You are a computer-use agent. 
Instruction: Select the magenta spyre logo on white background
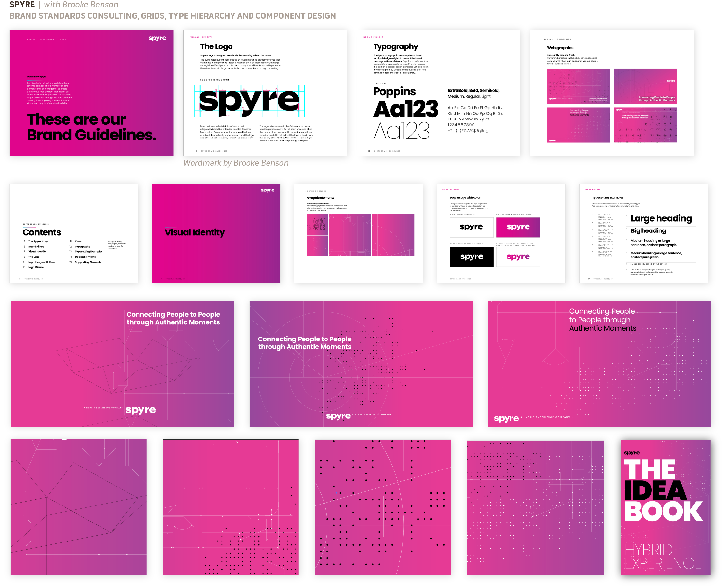518,257
